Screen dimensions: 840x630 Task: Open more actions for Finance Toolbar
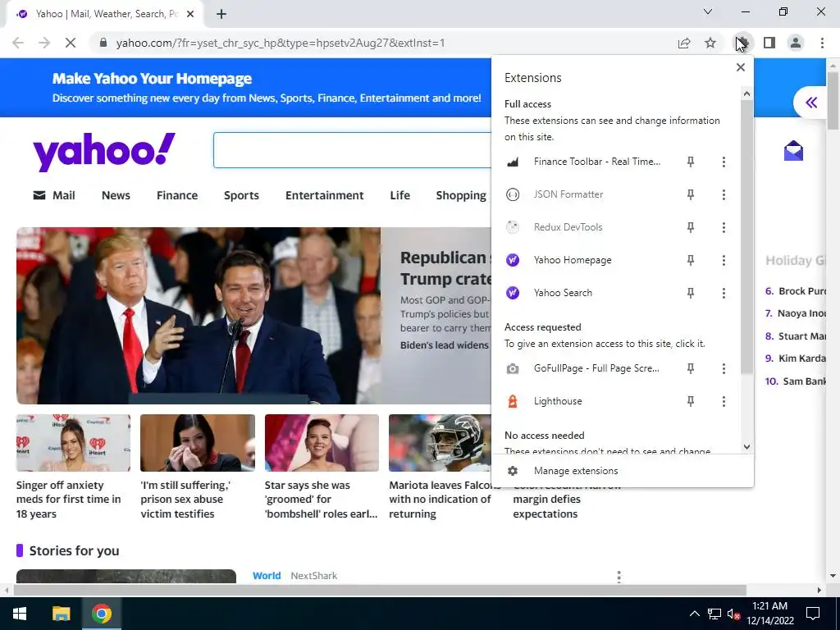point(724,162)
